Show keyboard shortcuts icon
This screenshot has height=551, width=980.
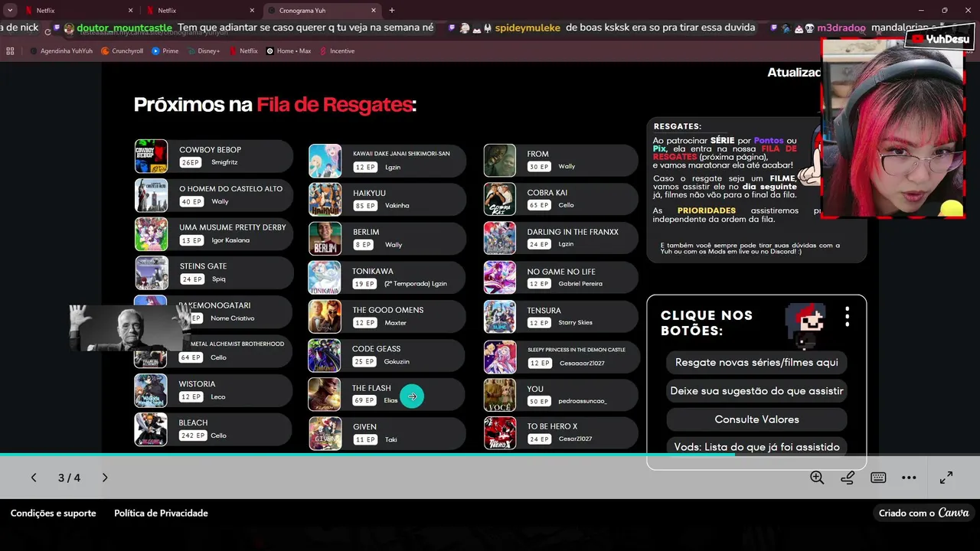click(878, 478)
